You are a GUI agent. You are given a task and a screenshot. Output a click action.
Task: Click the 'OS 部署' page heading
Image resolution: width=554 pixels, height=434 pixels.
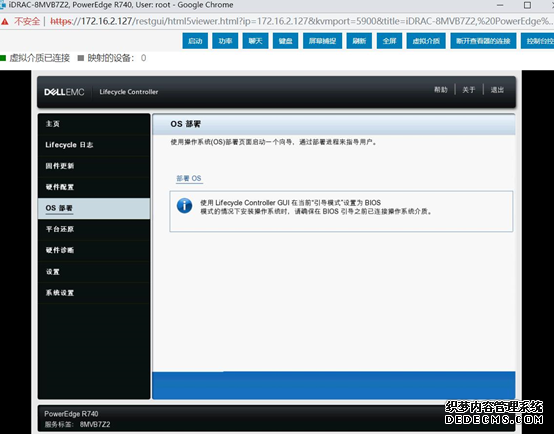click(185, 124)
